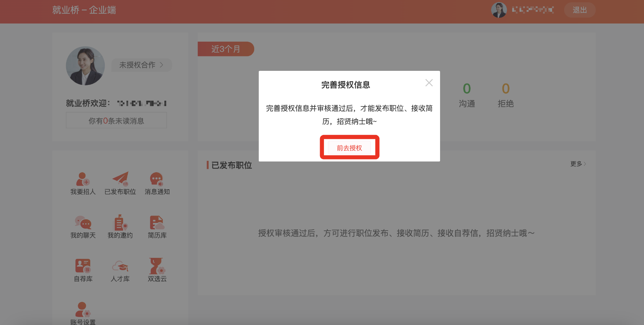Click the unread messages box 你有0条未读消息
644x325 pixels.
tap(116, 121)
